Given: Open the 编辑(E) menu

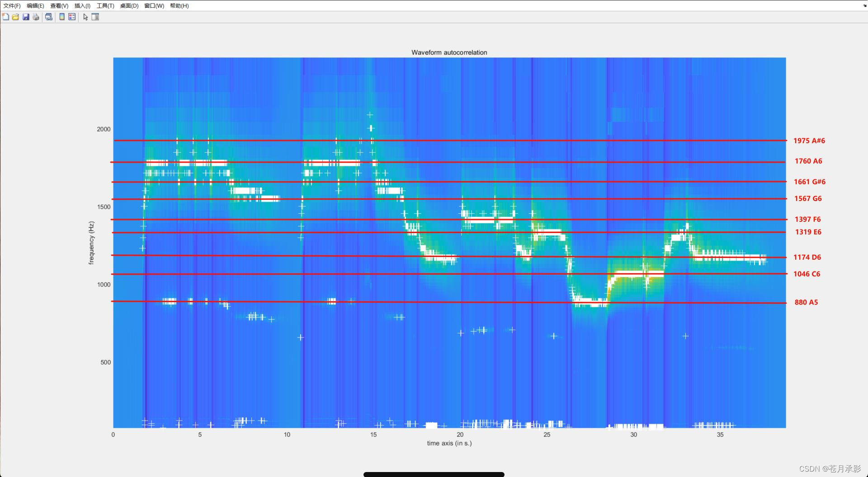Looking at the screenshot, I should pos(35,6).
